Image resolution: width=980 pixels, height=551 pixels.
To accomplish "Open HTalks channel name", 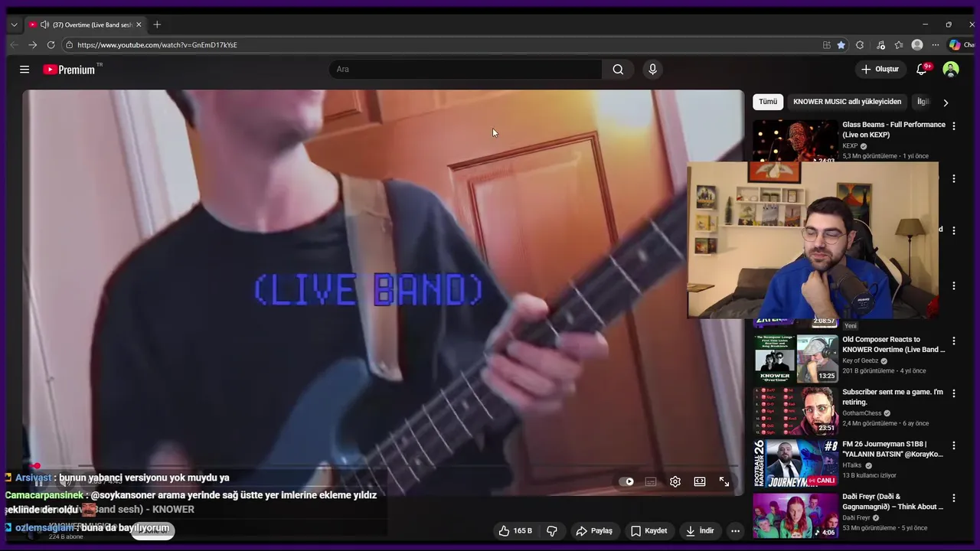I will coord(852,465).
